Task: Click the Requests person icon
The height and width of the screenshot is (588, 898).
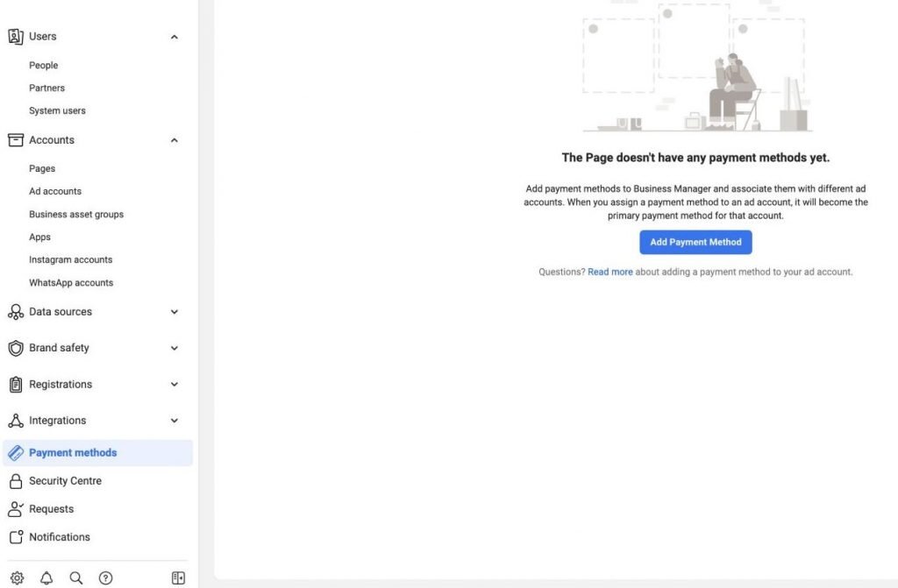Action: [16, 509]
